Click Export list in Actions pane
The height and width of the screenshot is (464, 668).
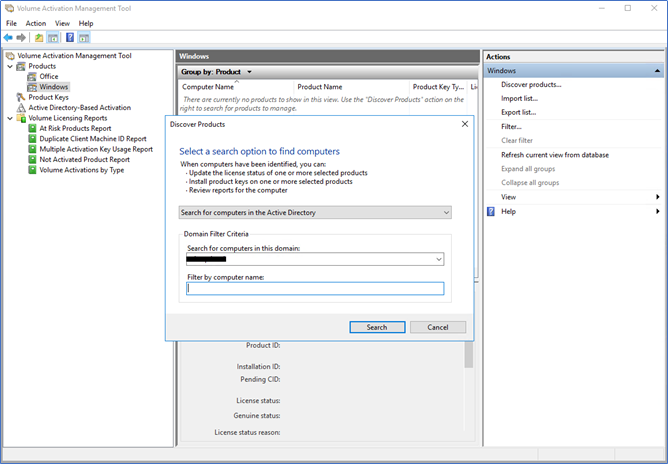pyautogui.click(x=518, y=112)
